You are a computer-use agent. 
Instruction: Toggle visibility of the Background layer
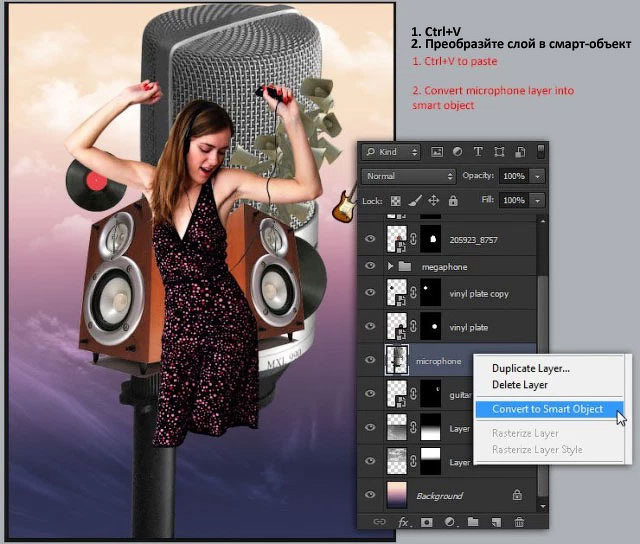click(x=370, y=495)
